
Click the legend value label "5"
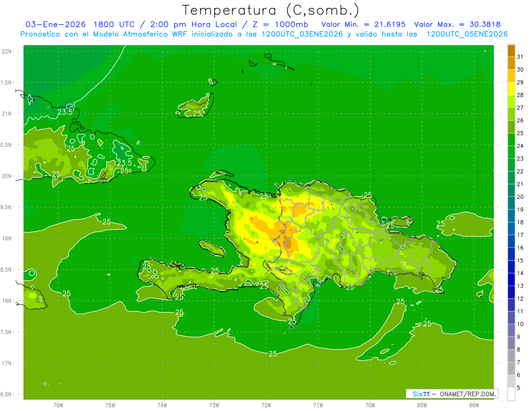click(x=519, y=388)
